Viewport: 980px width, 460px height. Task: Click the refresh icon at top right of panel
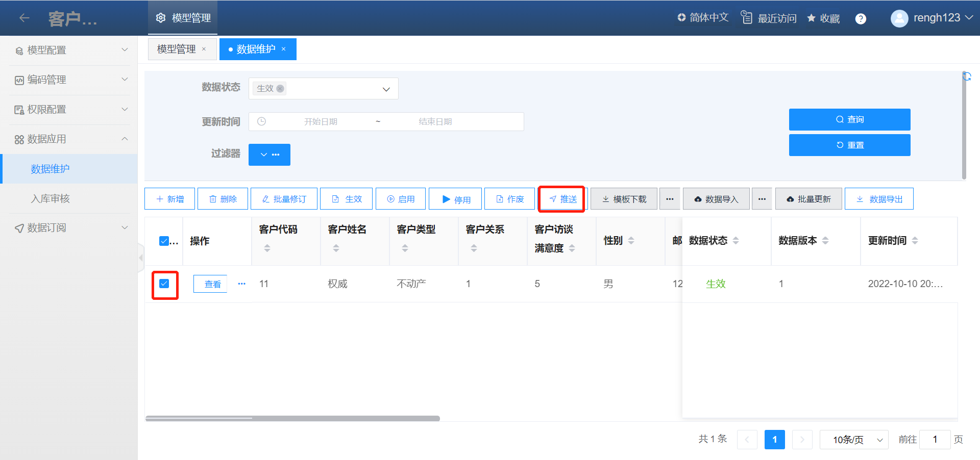pyautogui.click(x=966, y=76)
